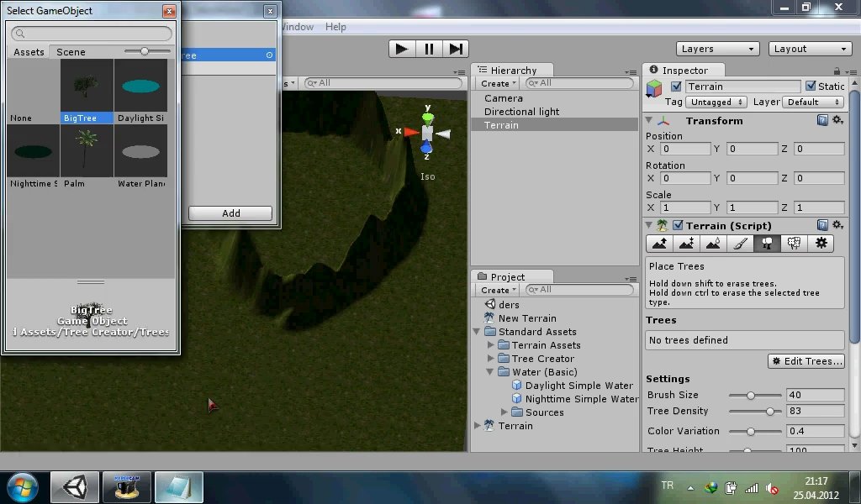The height and width of the screenshot is (504, 861).
Task: Open the Layer Default dropdown
Action: [x=813, y=102]
